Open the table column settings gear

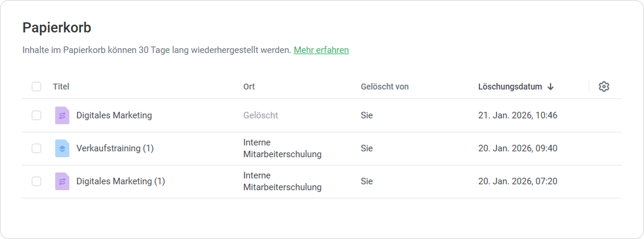(603, 87)
